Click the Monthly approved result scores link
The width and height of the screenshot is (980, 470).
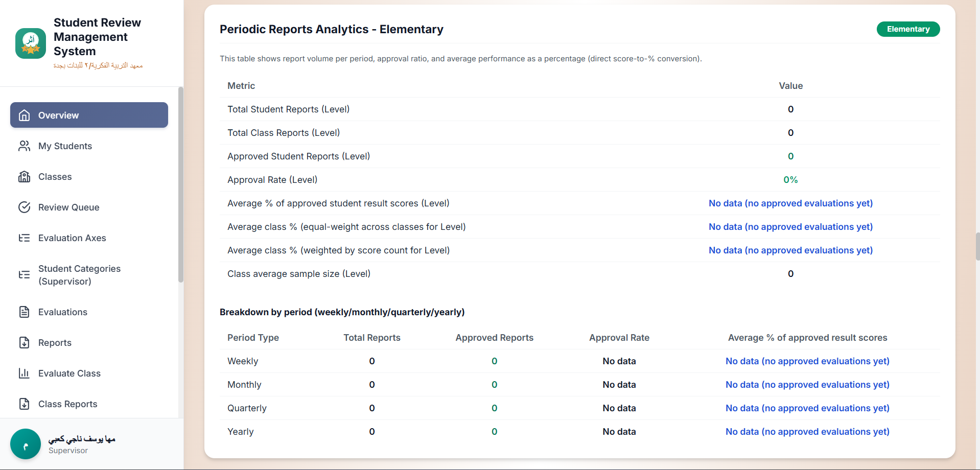point(807,384)
